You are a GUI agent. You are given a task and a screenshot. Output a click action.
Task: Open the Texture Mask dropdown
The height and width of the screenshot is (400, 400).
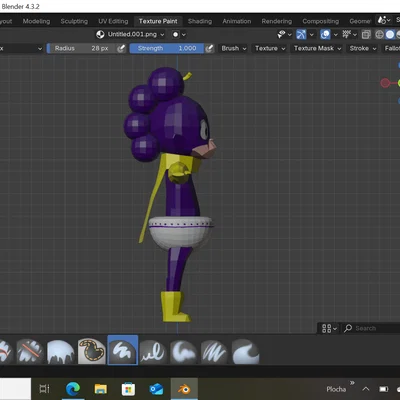tap(317, 48)
